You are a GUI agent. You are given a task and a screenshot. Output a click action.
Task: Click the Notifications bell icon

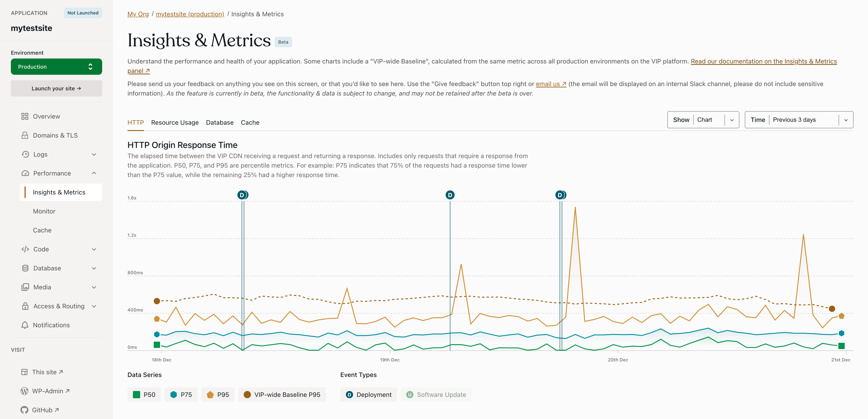coord(25,325)
